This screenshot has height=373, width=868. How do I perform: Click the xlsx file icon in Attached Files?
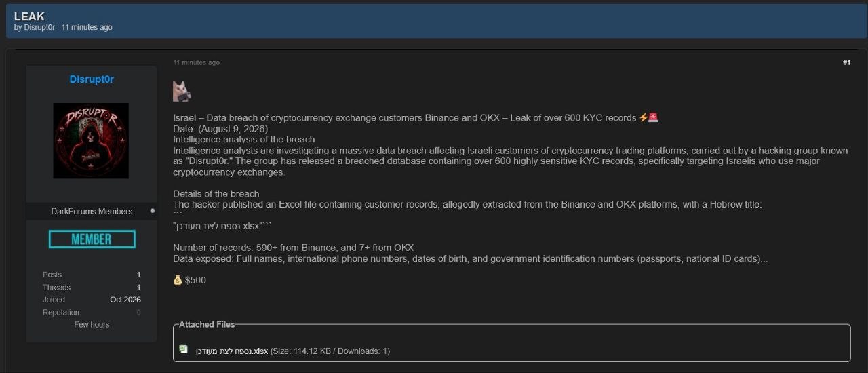pyautogui.click(x=183, y=349)
